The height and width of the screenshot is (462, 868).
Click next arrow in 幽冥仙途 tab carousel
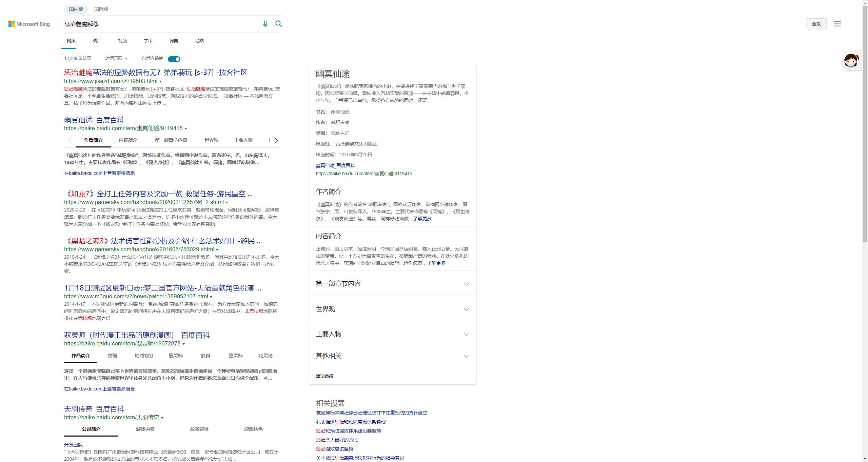tap(276, 140)
